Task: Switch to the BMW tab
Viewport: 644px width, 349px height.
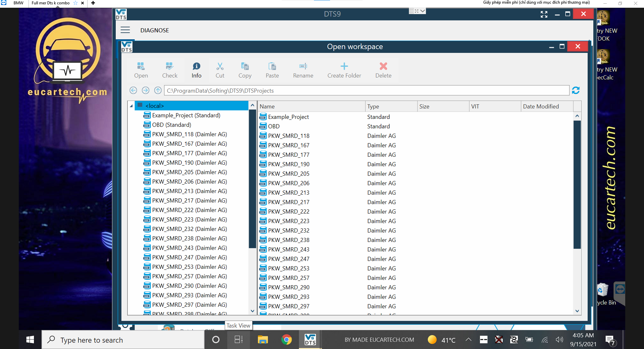Action: pyautogui.click(x=18, y=3)
